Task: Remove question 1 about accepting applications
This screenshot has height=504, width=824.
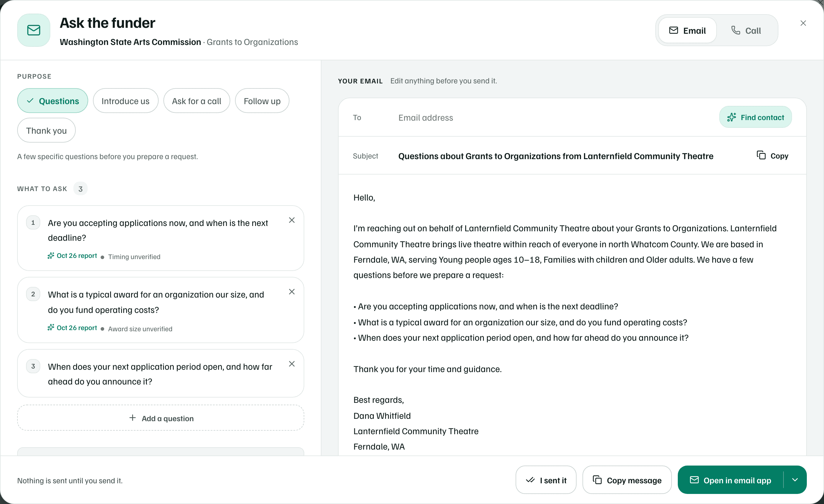Action: point(292,220)
